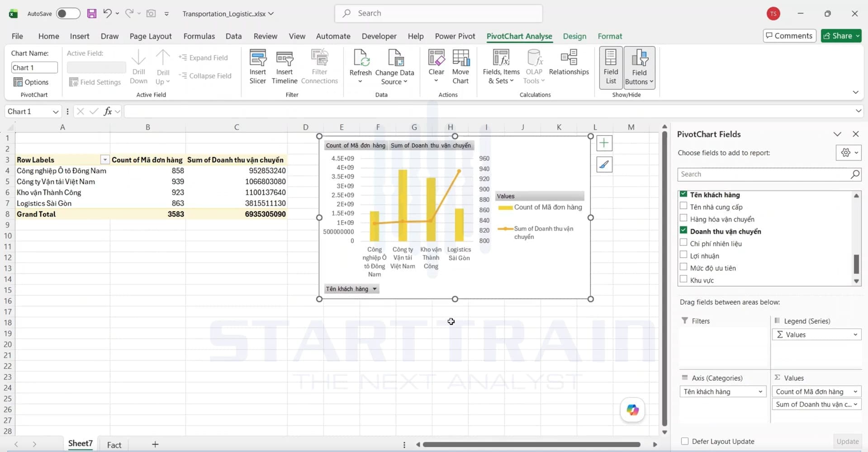
Task: Uncheck Doanh thu vận chuyển field
Action: point(683,230)
